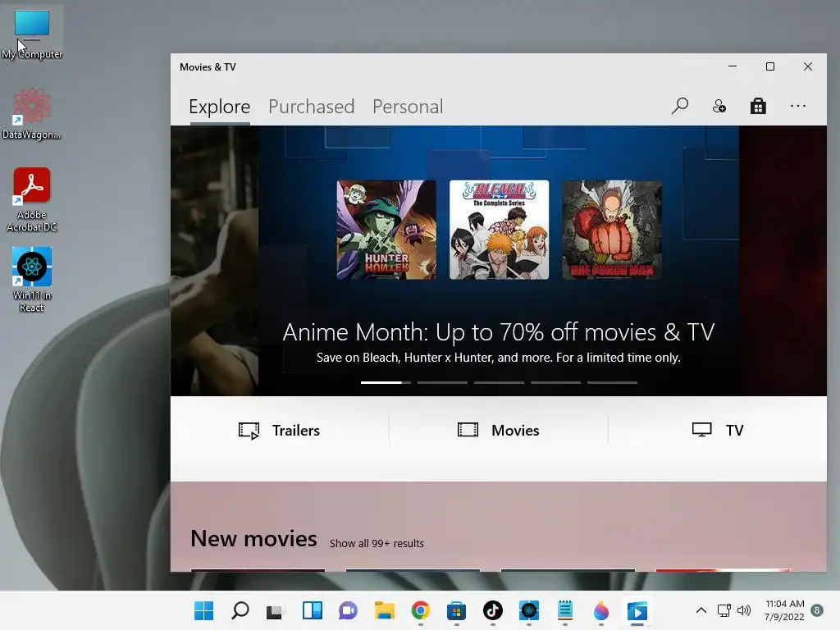Jump to the fifth banner slide indicator
The width and height of the screenshot is (840, 630).
[612, 382]
